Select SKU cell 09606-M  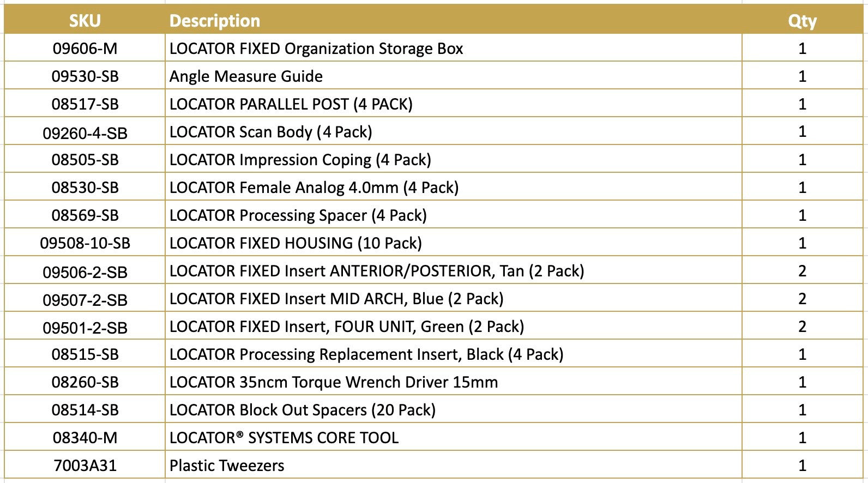coord(85,49)
